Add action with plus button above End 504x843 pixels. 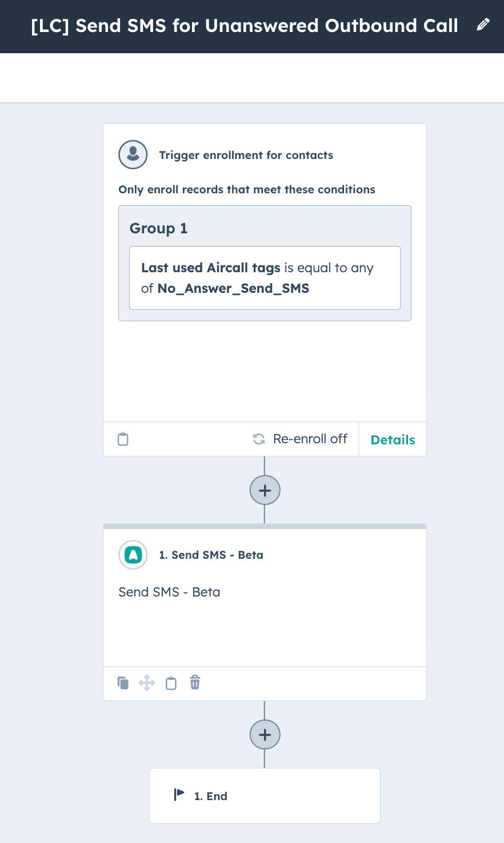(x=265, y=734)
